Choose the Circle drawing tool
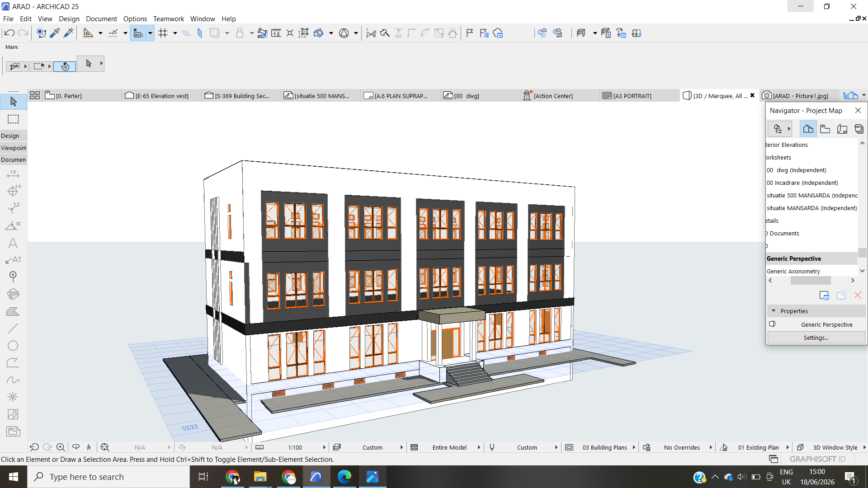Image resolution: width=868 pixels, height=488 pixels. point(13,346)
